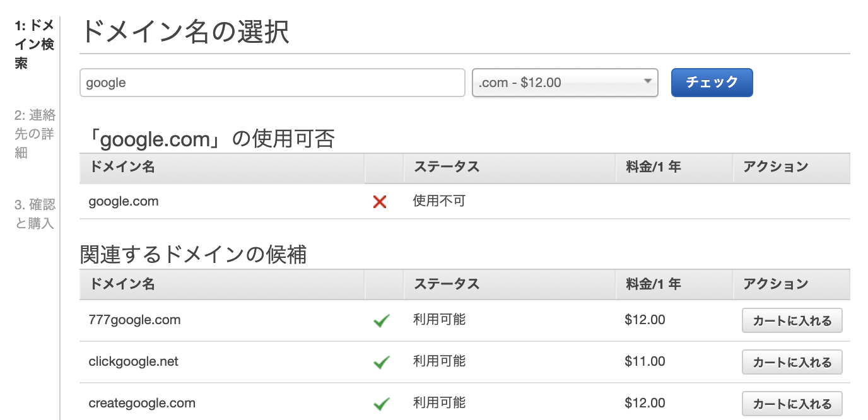
Task: Select step 1 ドメイン検索 in the sidebar
Action: tap(34, 44)
